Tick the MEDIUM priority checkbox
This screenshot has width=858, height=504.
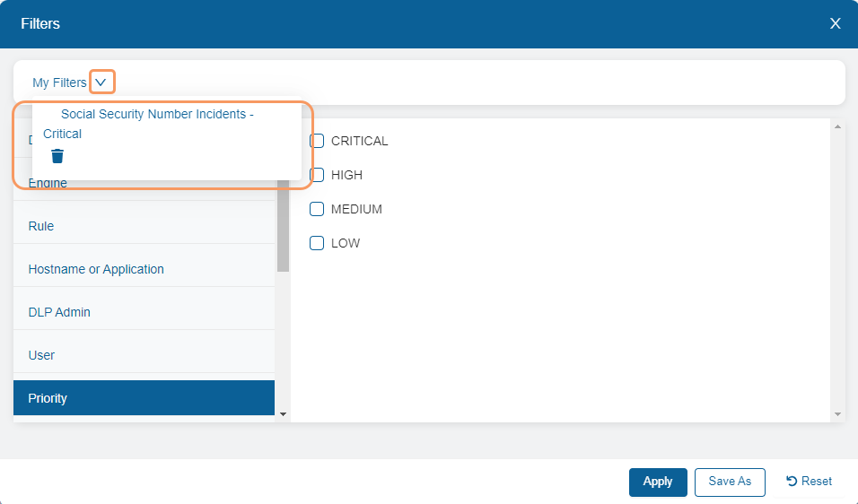(317, 209)
